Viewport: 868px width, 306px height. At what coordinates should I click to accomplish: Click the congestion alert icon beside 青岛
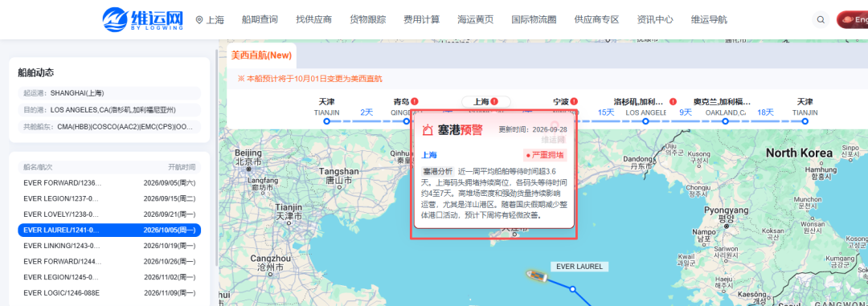(x=415, y=102)
